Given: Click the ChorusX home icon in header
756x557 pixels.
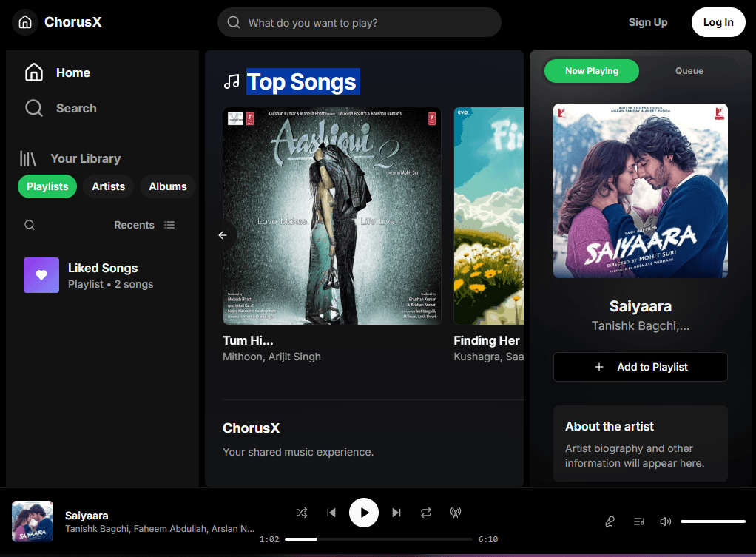Looking at the screenshot, I should click(25, 22).
